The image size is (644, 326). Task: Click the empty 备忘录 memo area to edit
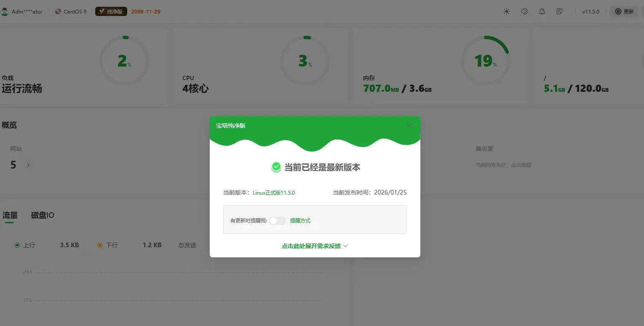[x=504, y=165]
